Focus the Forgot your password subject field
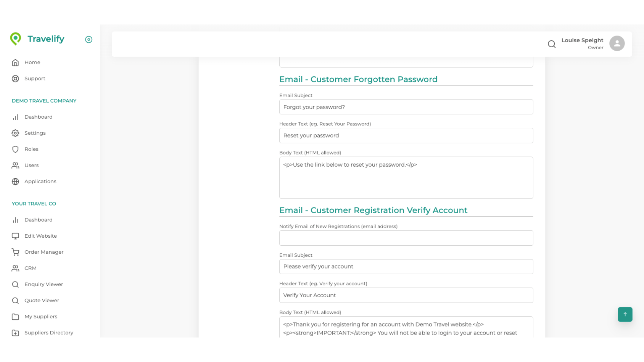The image size is (644, 362). pos(406,107)
